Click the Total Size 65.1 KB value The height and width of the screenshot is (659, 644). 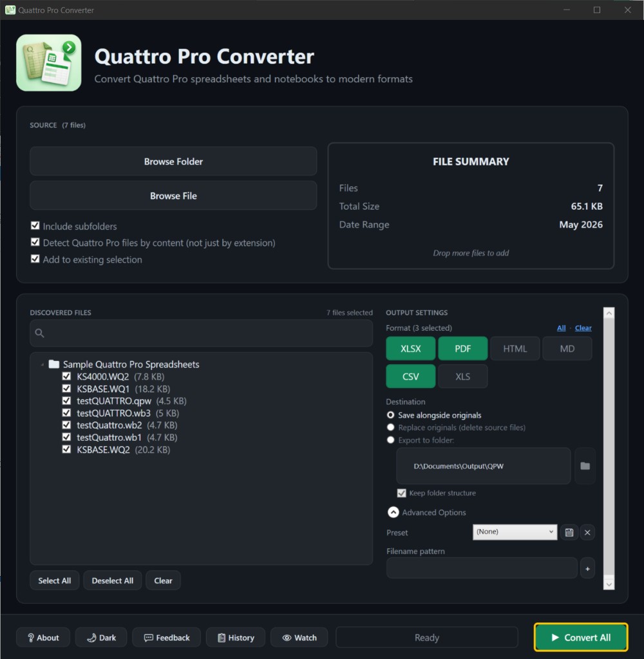tap(587, 207)
